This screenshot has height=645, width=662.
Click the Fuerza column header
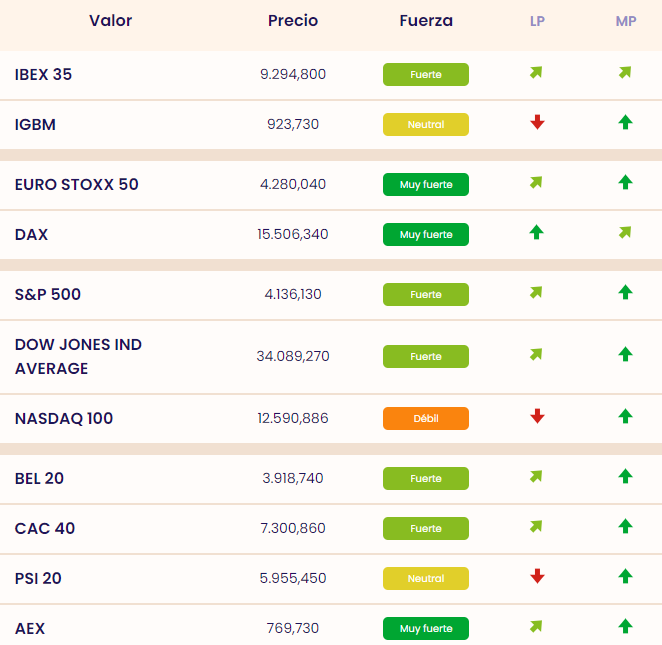pos(426,21)
